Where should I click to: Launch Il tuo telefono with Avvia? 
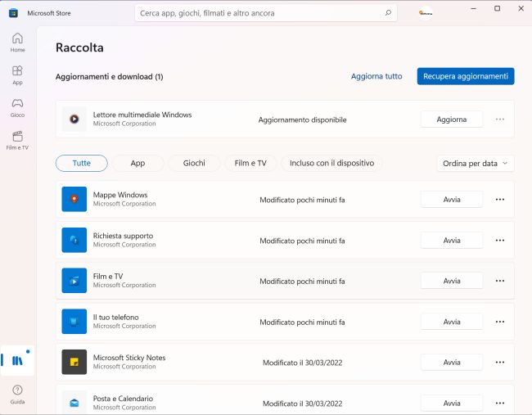point(452,322)
